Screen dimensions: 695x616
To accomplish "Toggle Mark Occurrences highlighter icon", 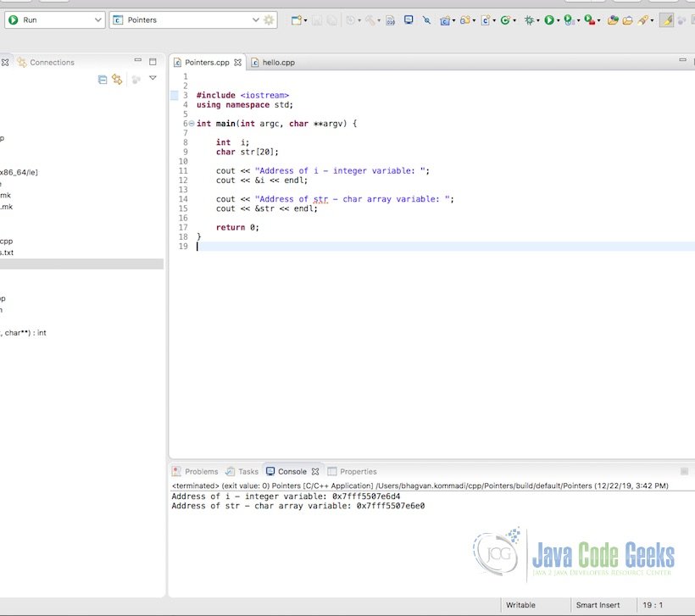I will coord(666,20).
